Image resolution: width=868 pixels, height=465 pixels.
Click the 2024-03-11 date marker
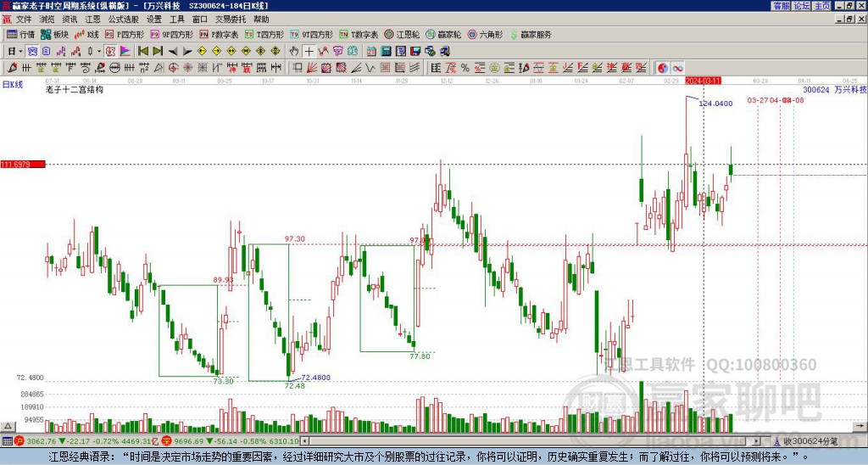tap(703, 81)
